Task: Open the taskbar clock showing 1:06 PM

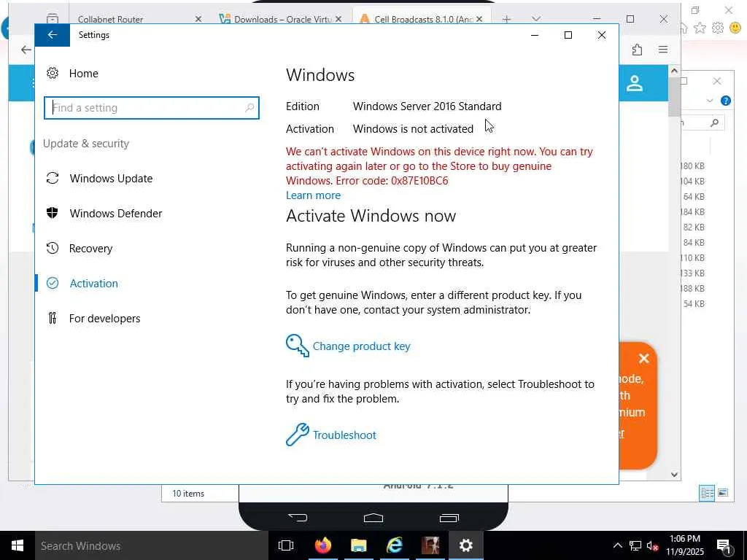Action: [684, 545]
